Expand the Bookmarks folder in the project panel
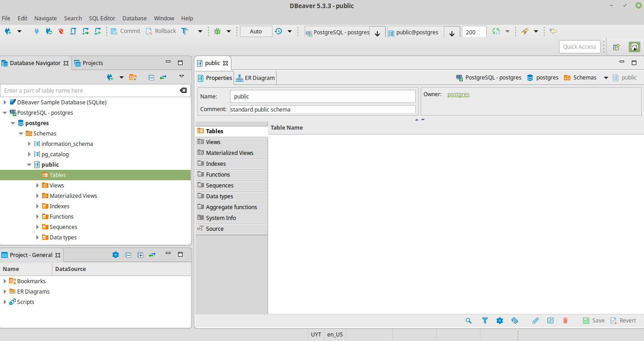This screenshot has height=341, width=644. coord(5,281)
